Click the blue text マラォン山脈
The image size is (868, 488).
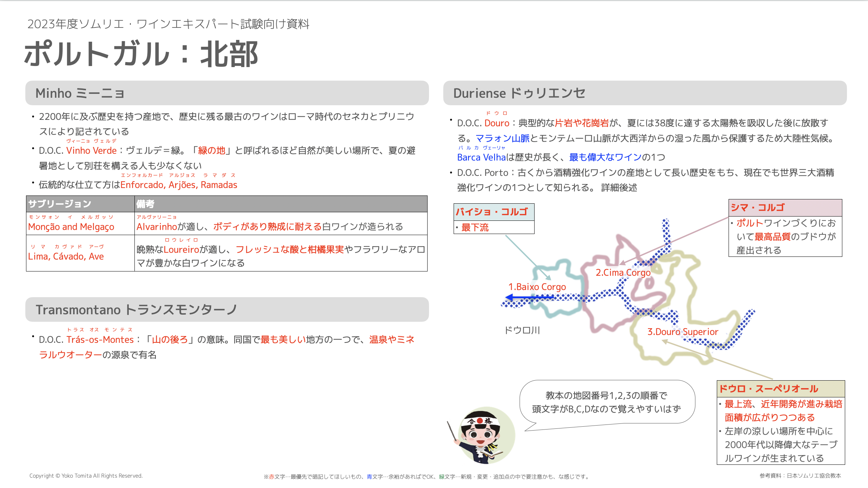[x=502, y=138]
